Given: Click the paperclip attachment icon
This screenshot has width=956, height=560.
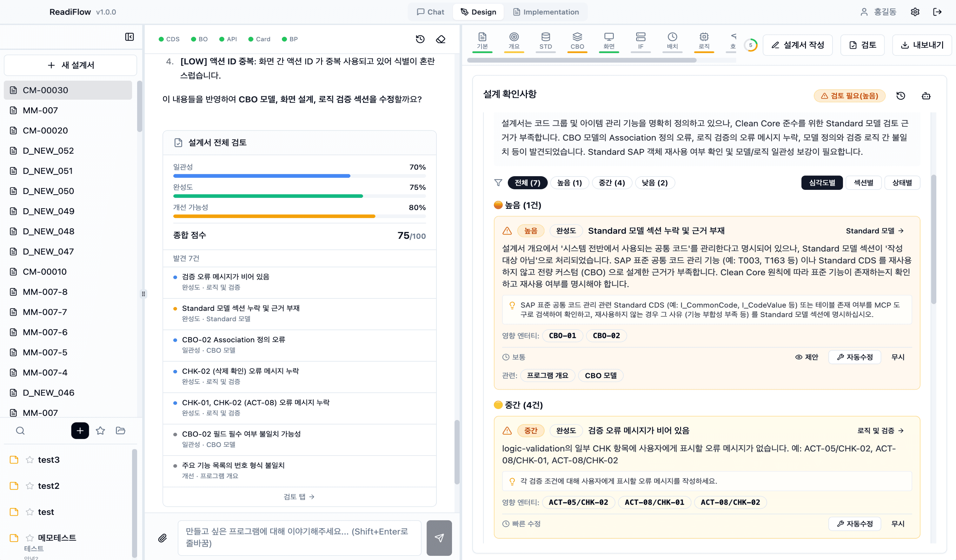Looking at the screenshot, I should [x=163, y=537].
